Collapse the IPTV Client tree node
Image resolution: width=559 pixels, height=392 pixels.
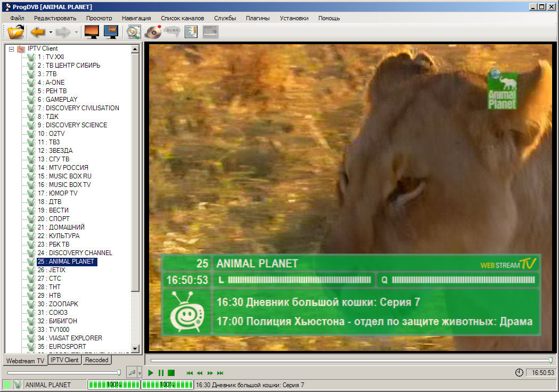11,49
